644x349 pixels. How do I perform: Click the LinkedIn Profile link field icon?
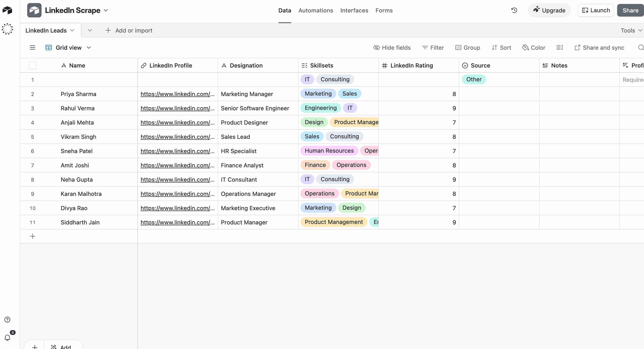143,65
